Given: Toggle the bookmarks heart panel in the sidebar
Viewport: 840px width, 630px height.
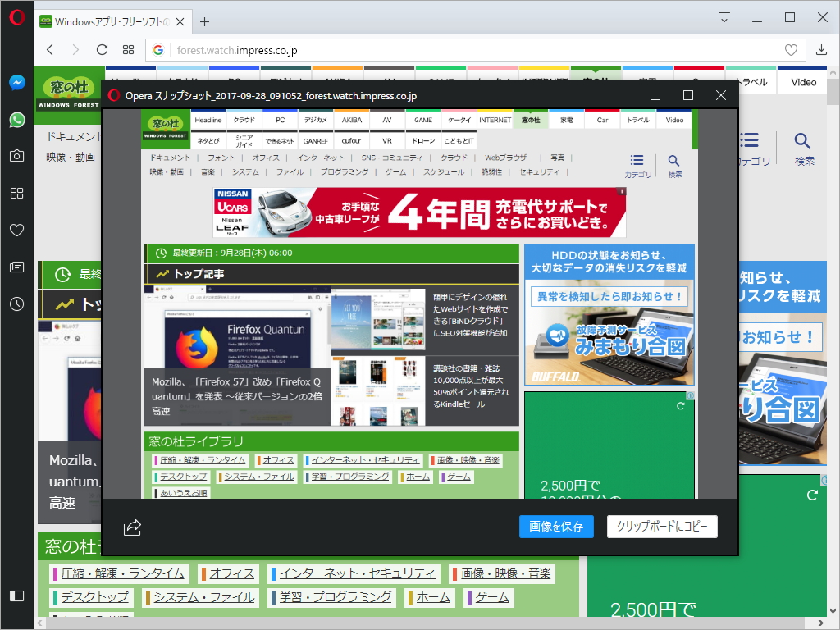Looking at the screenshot, I should [x=16, y=231].
